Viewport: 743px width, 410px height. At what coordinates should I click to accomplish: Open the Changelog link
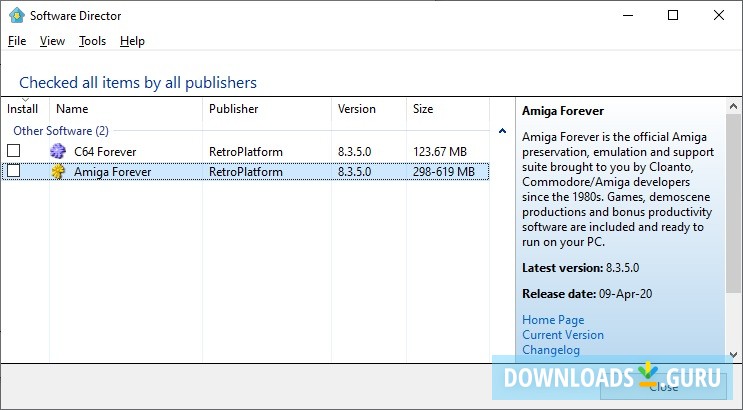coord(551,350)
